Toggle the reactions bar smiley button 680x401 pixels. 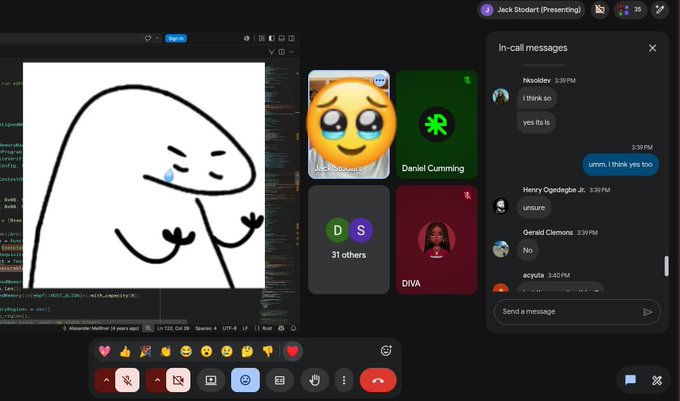point(245,380)
